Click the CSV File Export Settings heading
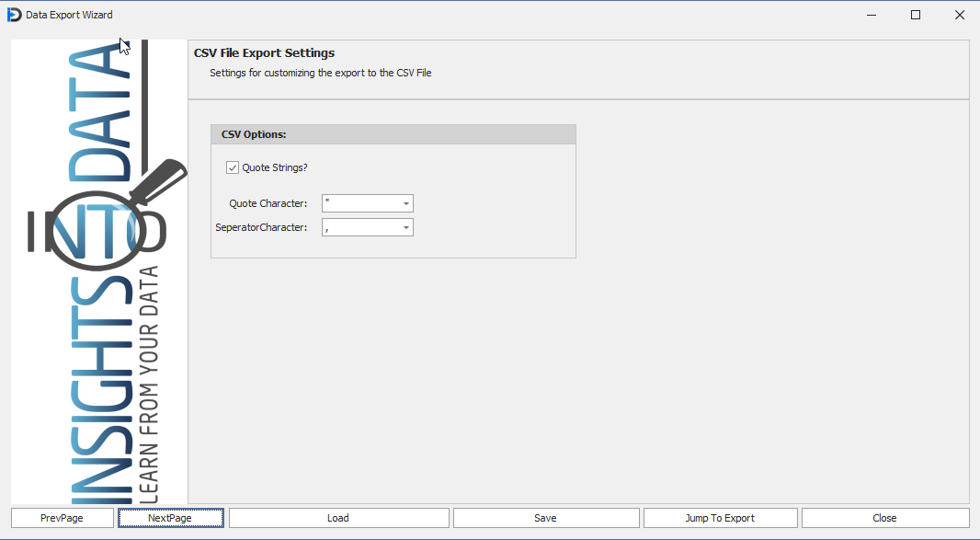The width and height of the screenshot is (980, 540). (x=264, y=53)
